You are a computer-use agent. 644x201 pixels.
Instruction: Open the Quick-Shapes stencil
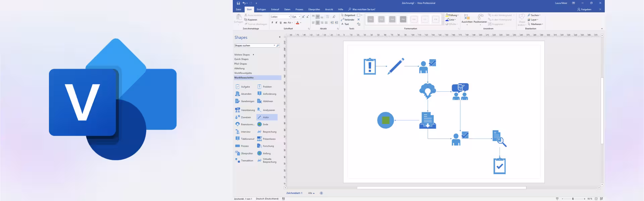241,59
